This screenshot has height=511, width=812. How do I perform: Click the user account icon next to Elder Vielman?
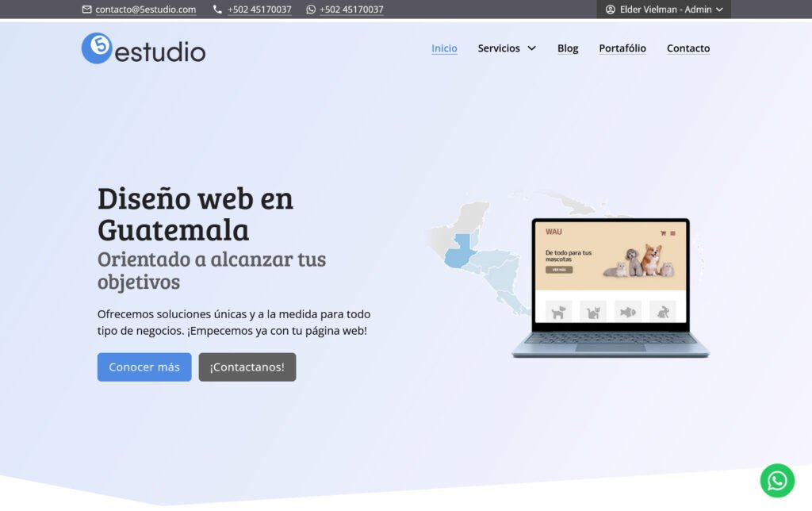click(611, 10)
